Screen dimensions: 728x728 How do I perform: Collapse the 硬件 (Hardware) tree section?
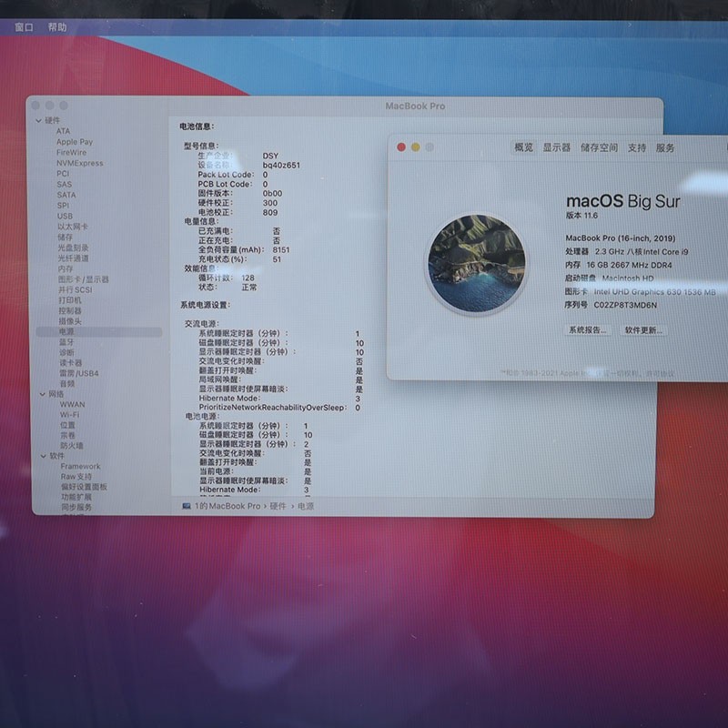point(39,120)
